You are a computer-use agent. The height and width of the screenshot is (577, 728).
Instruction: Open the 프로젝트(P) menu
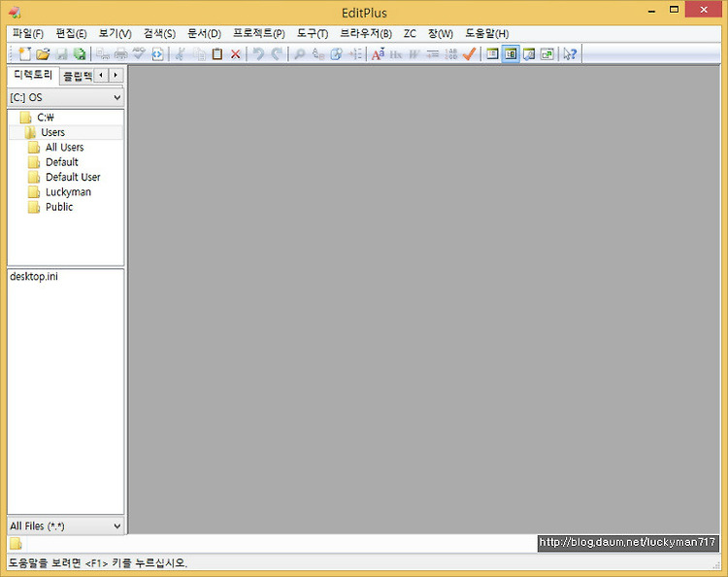click(x=258, y=33)
